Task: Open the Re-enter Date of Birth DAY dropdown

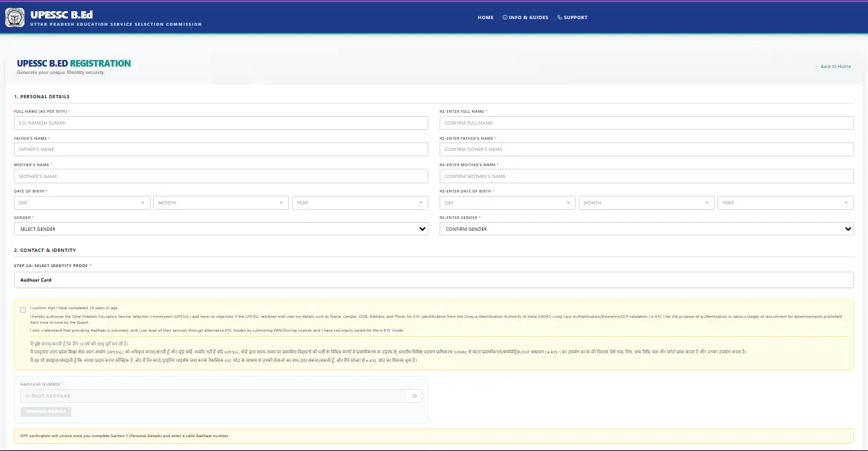Action: point(507,202)
